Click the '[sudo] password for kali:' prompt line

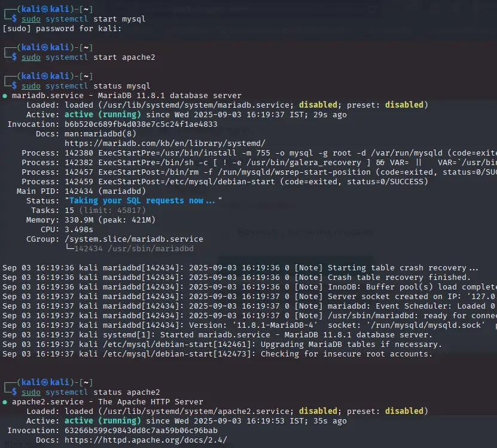(x=62, y=29)
